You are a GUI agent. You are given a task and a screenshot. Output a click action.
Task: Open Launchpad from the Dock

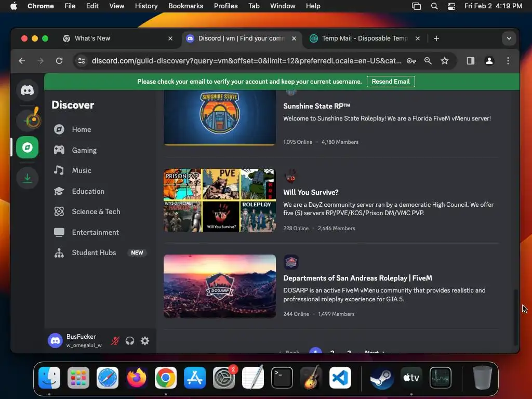point(78,378)
